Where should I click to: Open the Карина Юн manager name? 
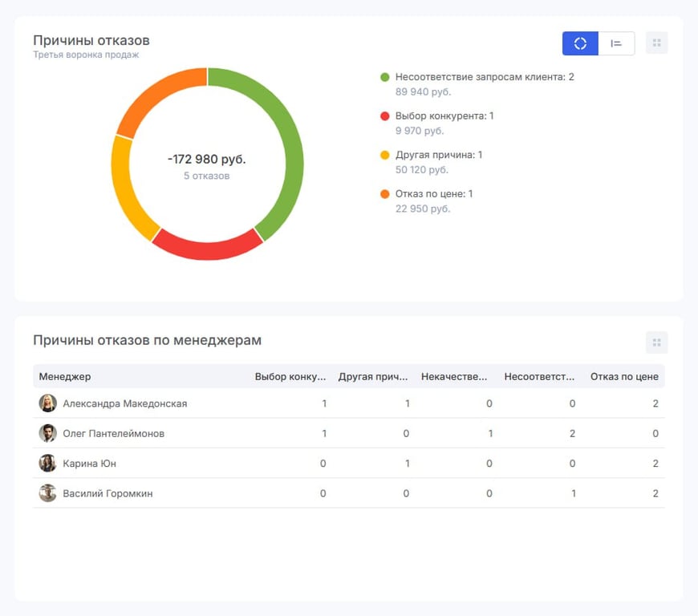pyautogui.click(x=90, y=464)
